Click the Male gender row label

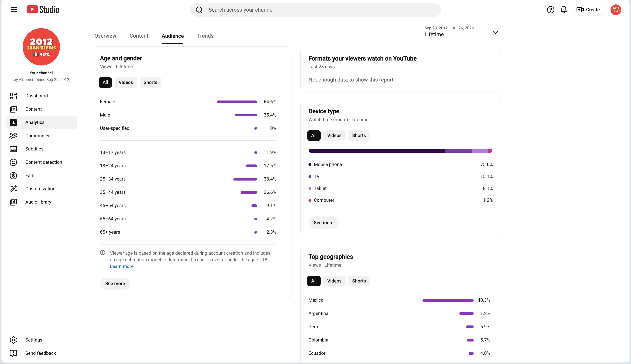pyautogui.click(x=105, y=115)
